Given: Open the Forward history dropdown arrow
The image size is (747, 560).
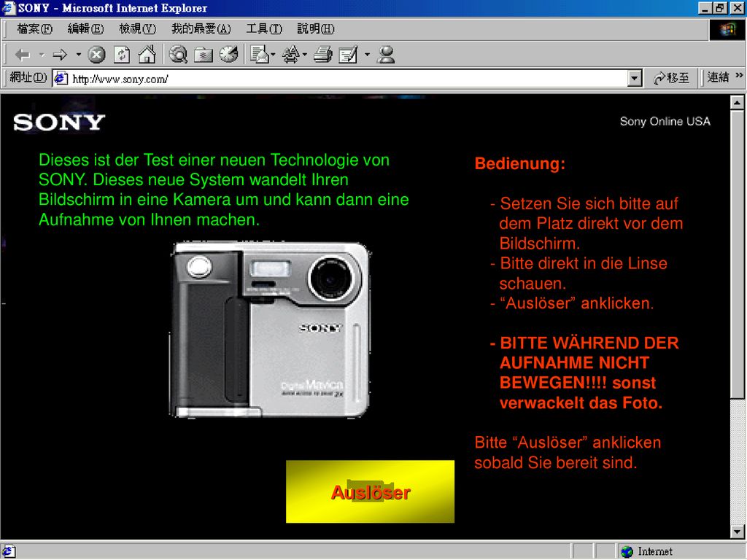Looking at the screenshot, I should pos(79,55).
